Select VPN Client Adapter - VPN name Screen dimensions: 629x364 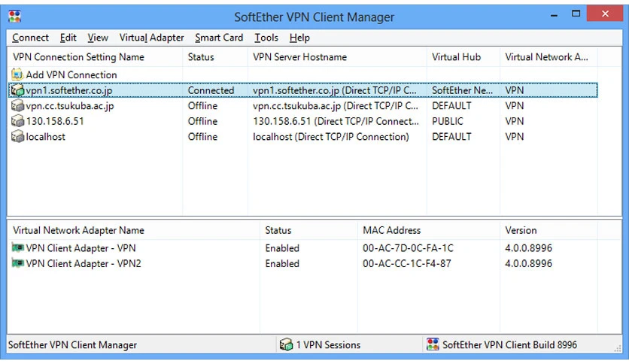click(x=81, y=248)
